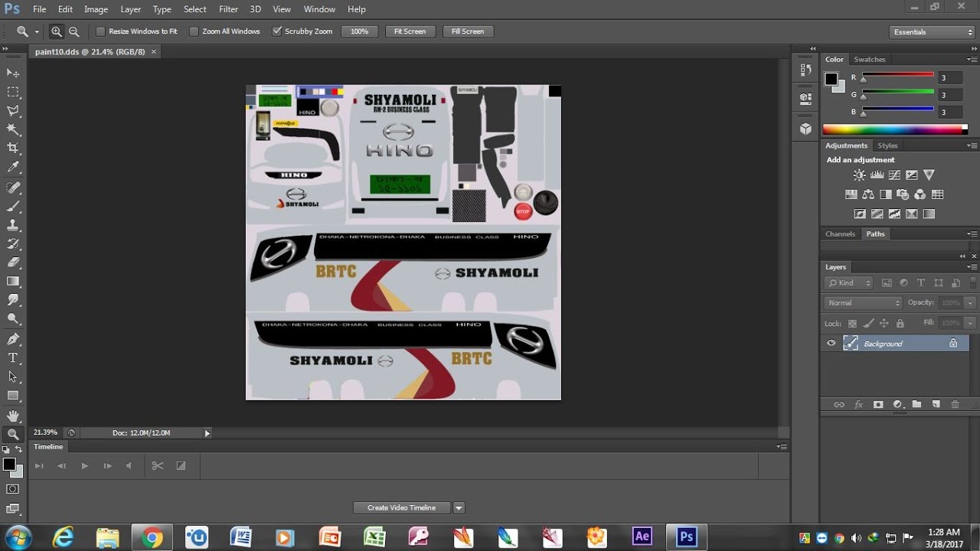Screen dimensions: 980x551
Task: Select the Hand tool
Action: pos(13,416)
